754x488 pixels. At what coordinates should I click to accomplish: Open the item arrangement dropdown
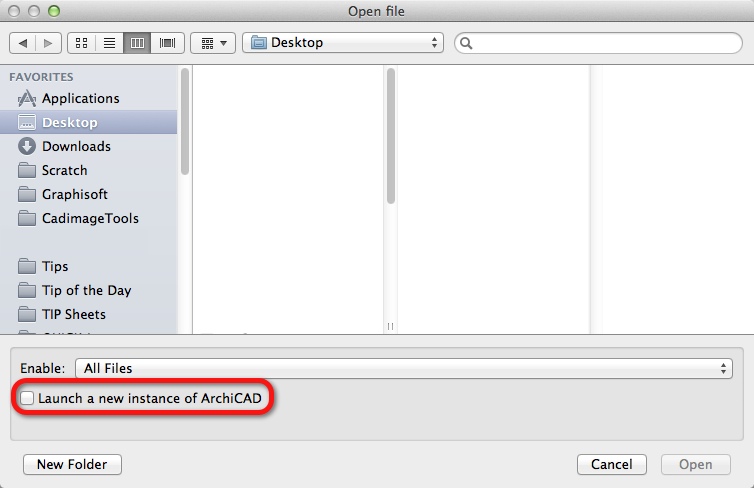[213, 43]
